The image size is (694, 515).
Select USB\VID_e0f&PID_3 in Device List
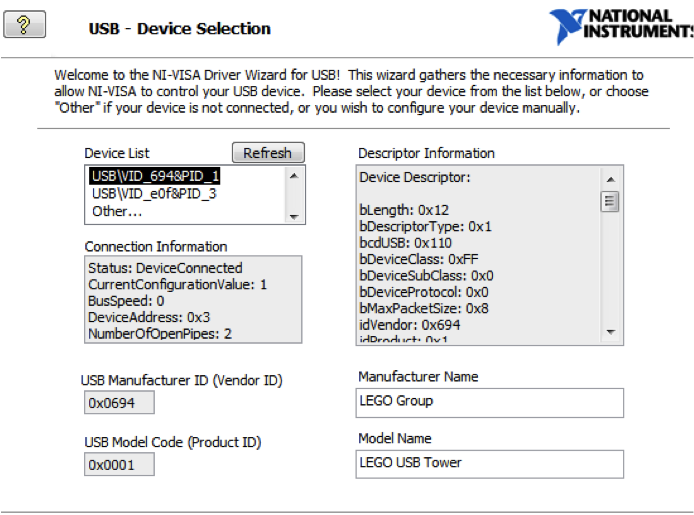pyautogui.click(x=154, y=194)
